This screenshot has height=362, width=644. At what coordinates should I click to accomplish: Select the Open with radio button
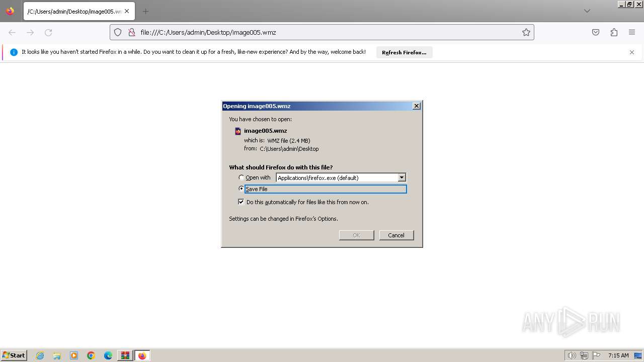point(241,177)
